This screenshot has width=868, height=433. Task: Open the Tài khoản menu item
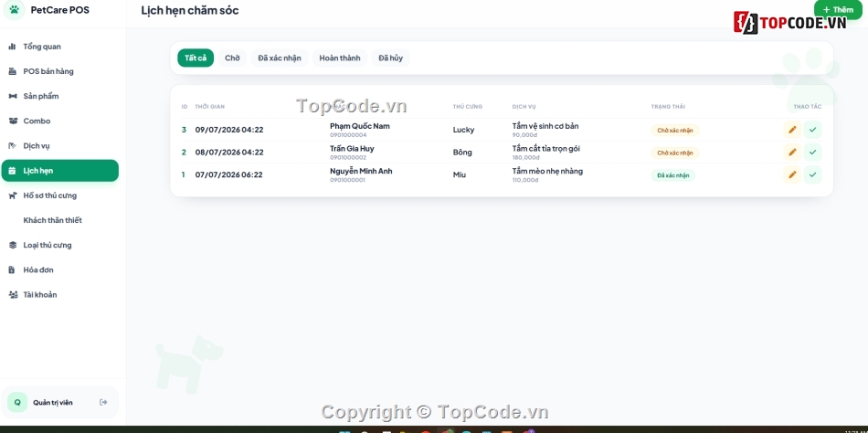59,294
